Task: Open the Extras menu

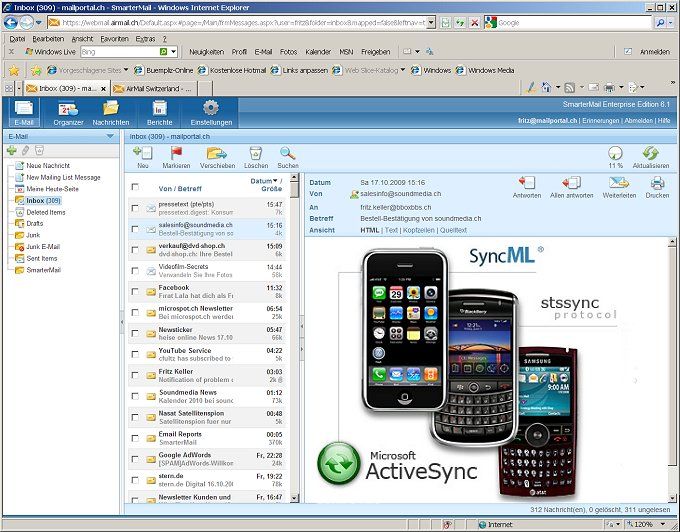Action: 145,39
